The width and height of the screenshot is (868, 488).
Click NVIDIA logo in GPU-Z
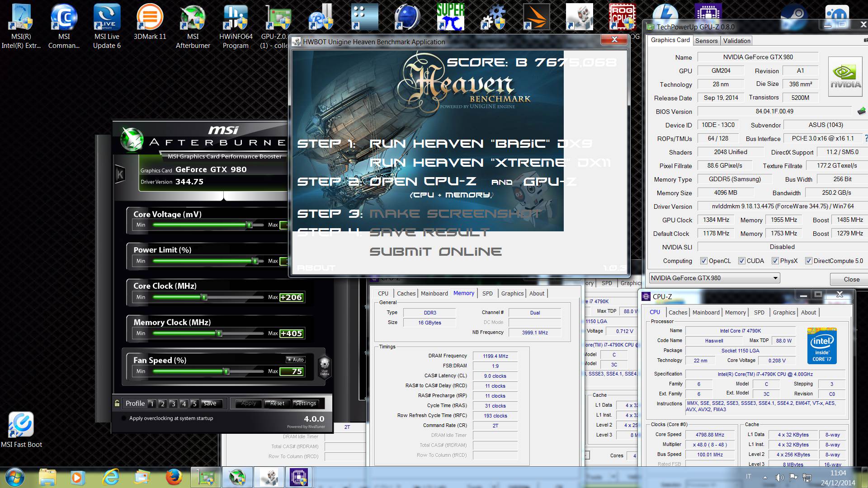click(x=845, y=76)
